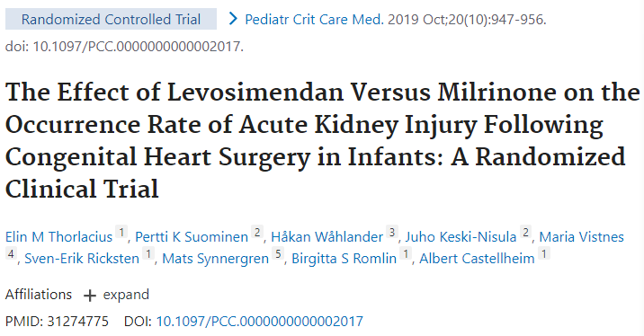Open author Albert Castellheim
644x336 pixels.
coord(477,259)
